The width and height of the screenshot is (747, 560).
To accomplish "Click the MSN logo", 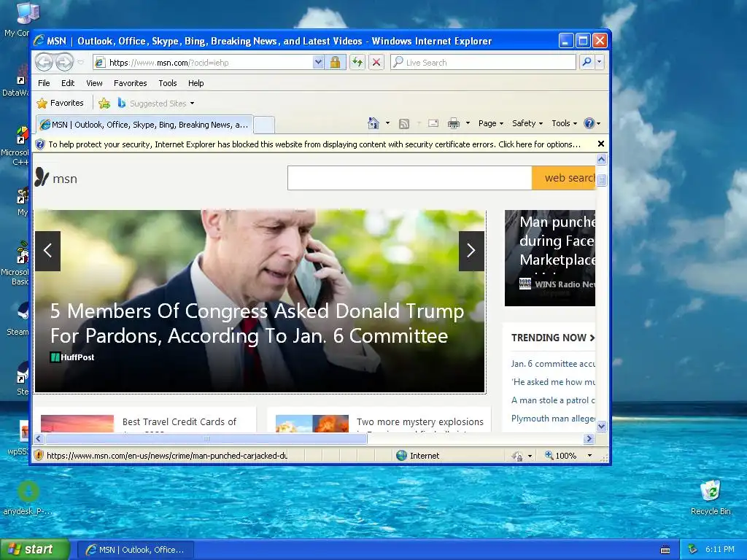I will [x=55, y=178].
